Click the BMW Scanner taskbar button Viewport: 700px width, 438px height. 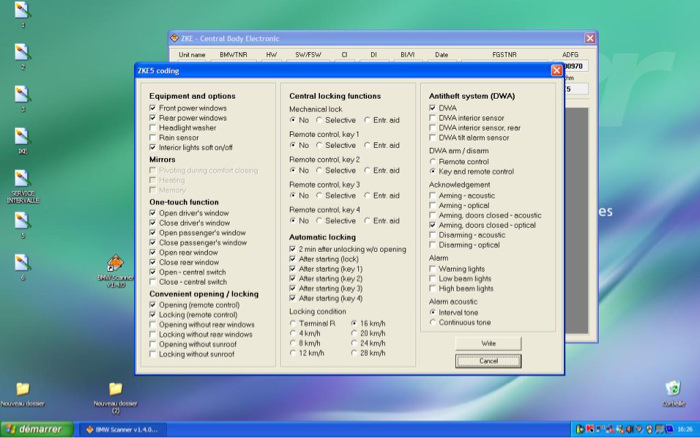coord(123,430)
